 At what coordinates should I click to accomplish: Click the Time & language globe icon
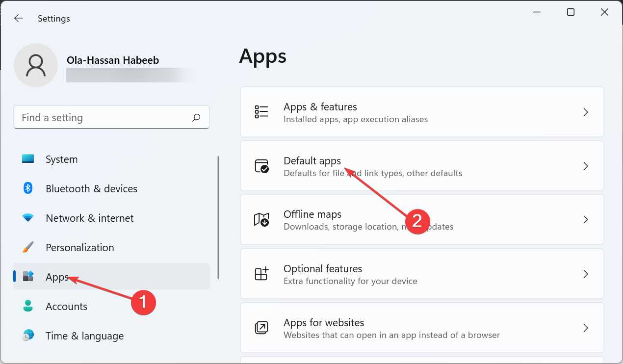(28, 336)
